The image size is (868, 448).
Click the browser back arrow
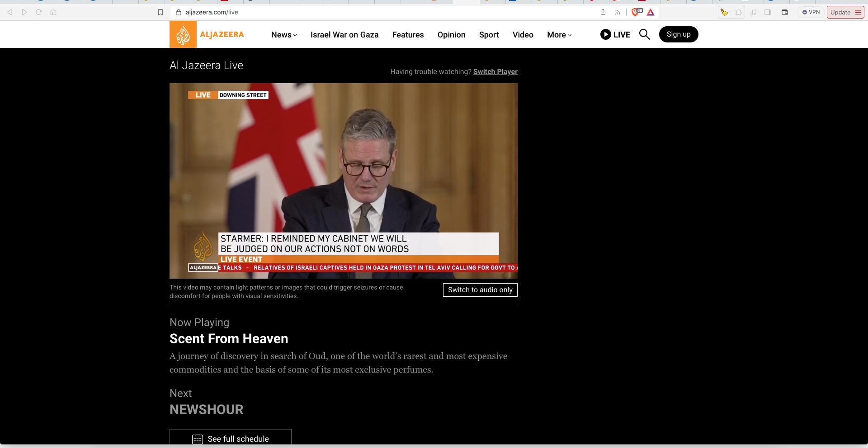(x=10, y=12)
